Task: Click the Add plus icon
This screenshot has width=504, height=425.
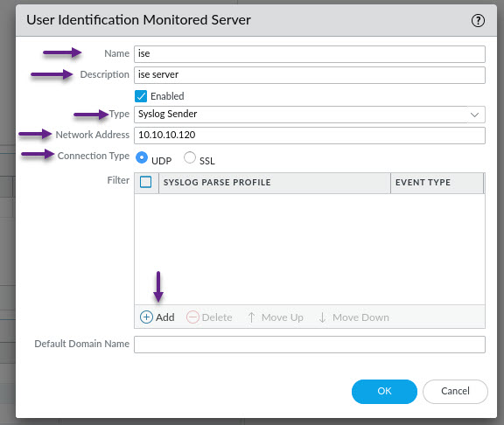Action: tap(146, 317)
